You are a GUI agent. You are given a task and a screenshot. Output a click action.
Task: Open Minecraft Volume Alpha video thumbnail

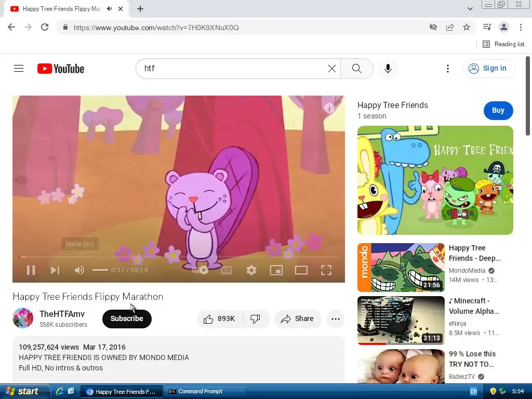point(401,320)
